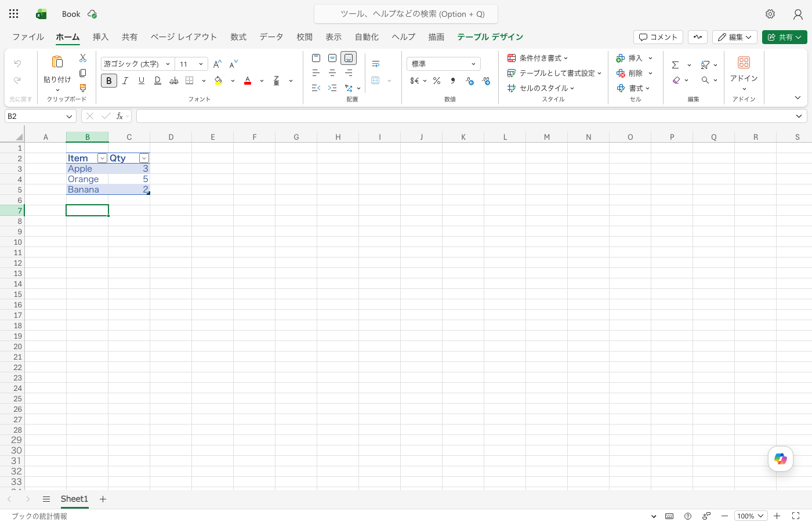
Task: Toggle underline formatting
Action: point(141,81)
